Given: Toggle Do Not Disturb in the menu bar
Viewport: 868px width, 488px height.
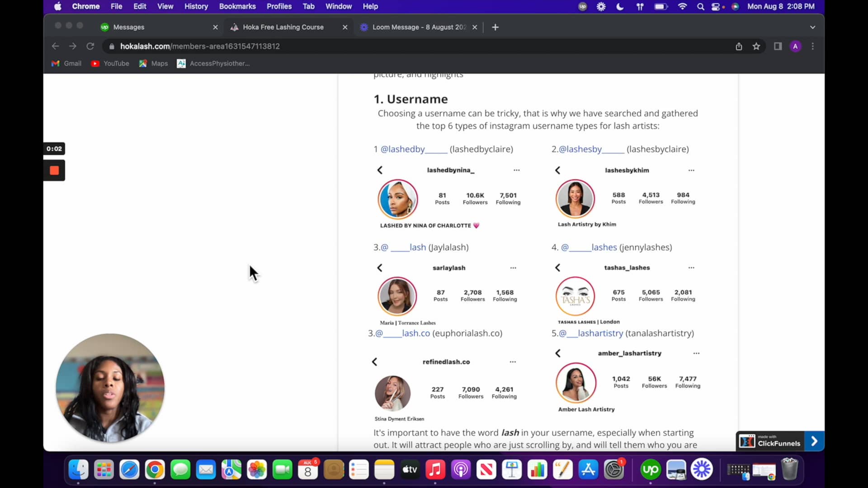Looking at the screenshot, I should pos(619,6).
